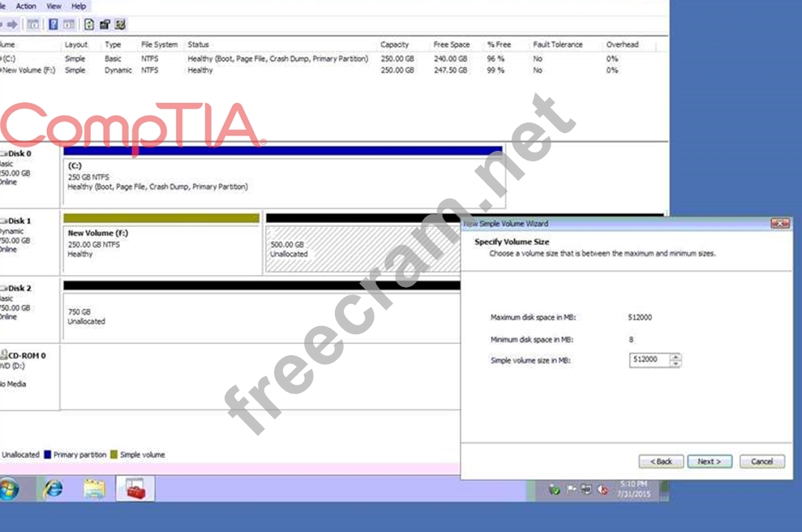Click the Type column header
This screenshot has height=532, width=802.
click(x=113, y=45)
